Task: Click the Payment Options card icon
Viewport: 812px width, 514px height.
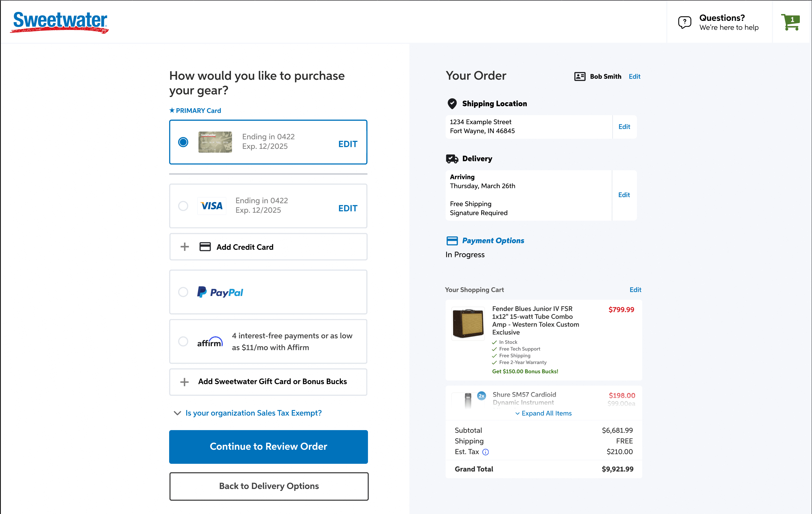Action: pyautogui.click(x=452, y=241)
